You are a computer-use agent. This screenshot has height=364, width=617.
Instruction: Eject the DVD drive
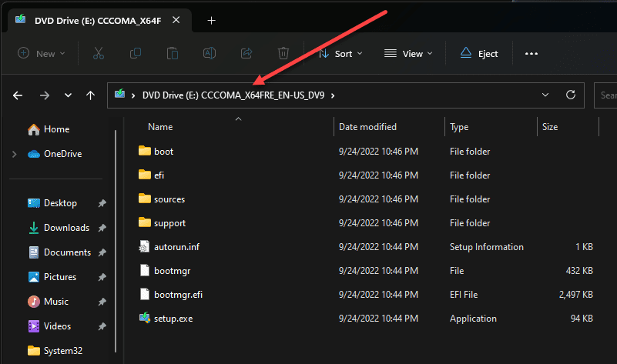pos(479,54)
